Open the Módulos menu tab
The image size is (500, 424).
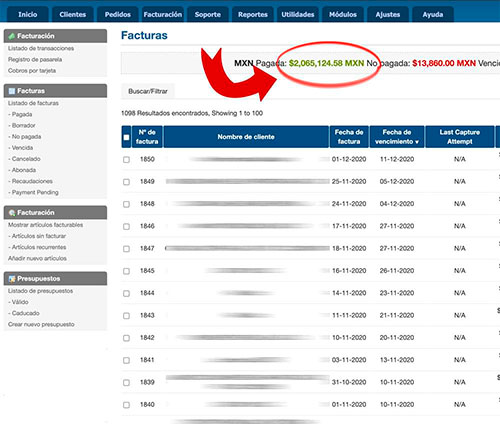(x=343, y=15)
